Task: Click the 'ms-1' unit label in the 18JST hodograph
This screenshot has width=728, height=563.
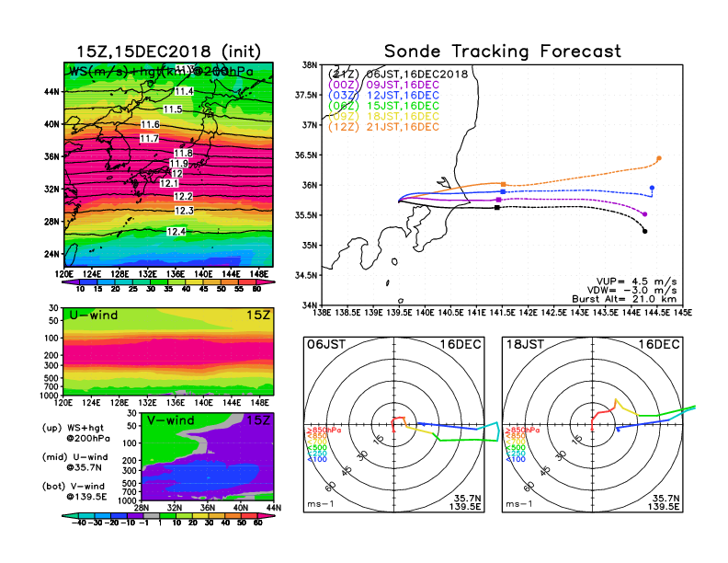Action: [519, 504]
